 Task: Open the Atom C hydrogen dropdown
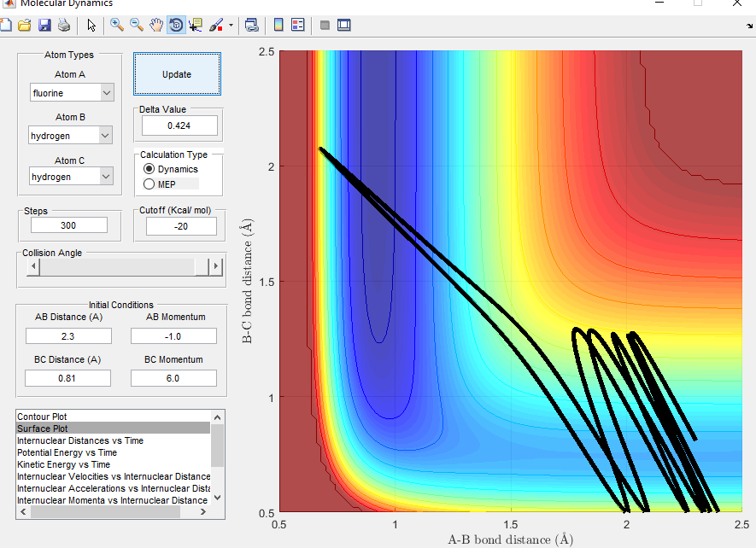pos(71,177)
